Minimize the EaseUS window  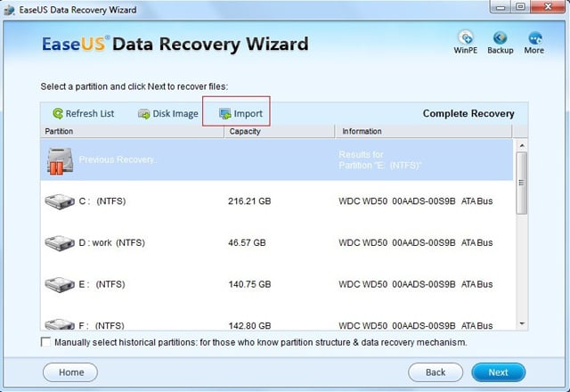pos(501,6)
